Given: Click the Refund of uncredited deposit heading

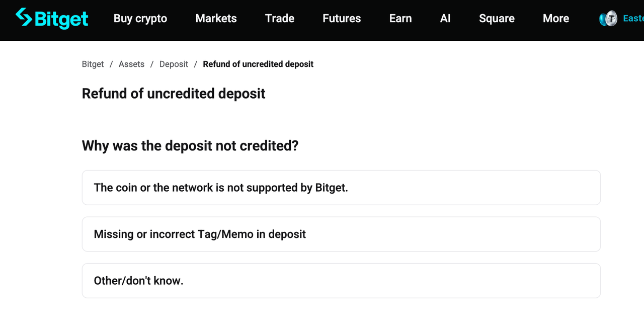Looking at the screenshot, I should coord(174,94).
